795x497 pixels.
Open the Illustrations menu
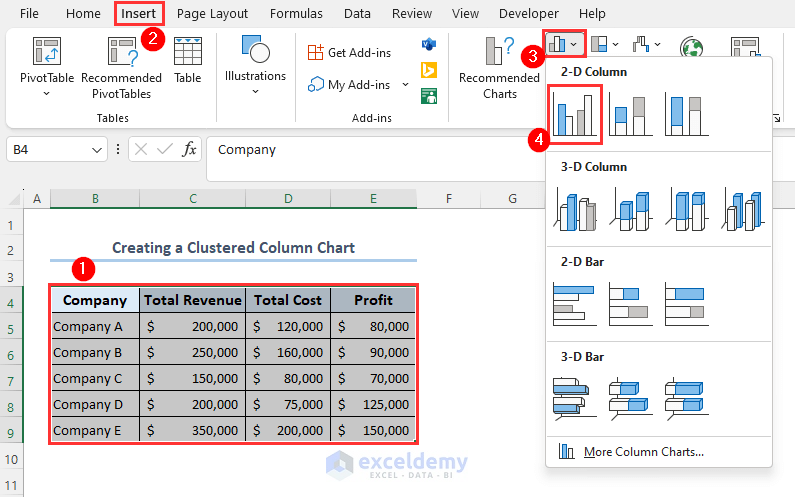coord(256,64)
